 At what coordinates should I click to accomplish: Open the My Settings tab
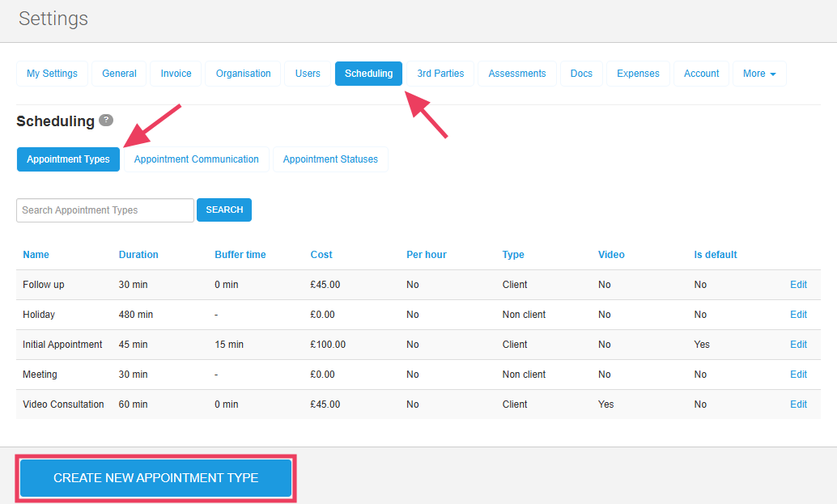(x=52, y=74)
